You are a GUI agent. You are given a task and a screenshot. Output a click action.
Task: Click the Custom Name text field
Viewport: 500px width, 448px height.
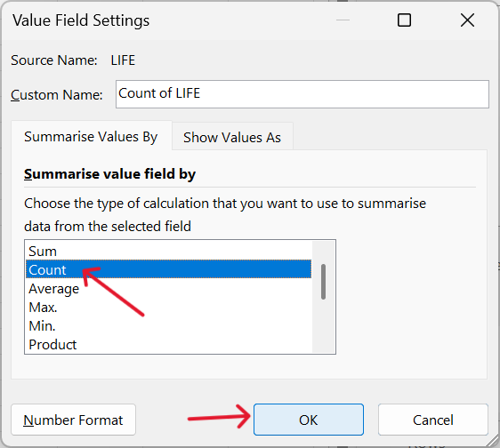point(302,94)
